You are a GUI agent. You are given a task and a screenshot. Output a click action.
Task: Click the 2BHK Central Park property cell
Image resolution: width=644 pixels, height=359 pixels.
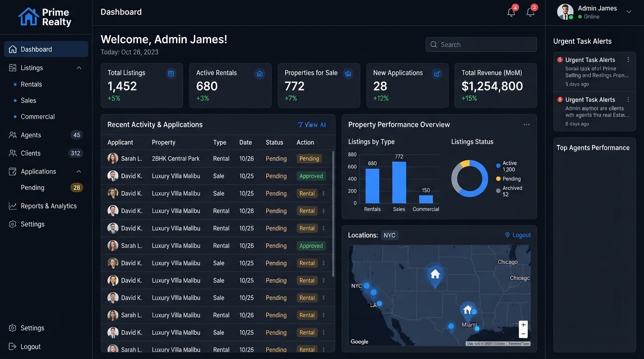tap(176, 158)
